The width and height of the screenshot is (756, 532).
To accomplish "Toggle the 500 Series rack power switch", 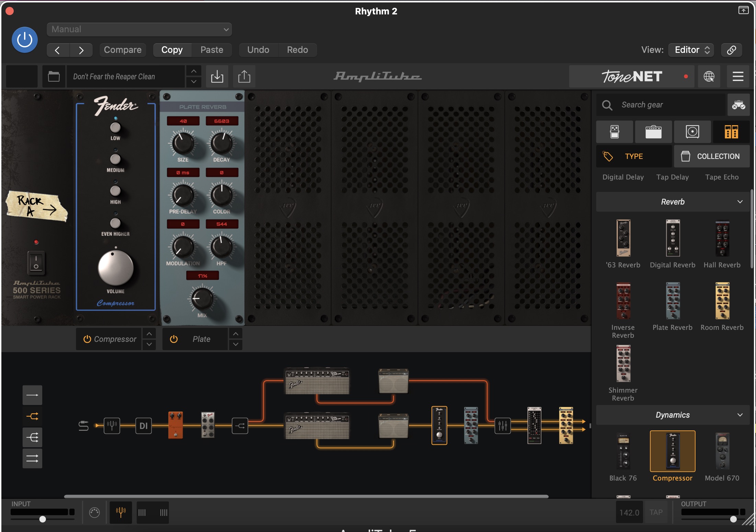I will (x=36, y=263).
